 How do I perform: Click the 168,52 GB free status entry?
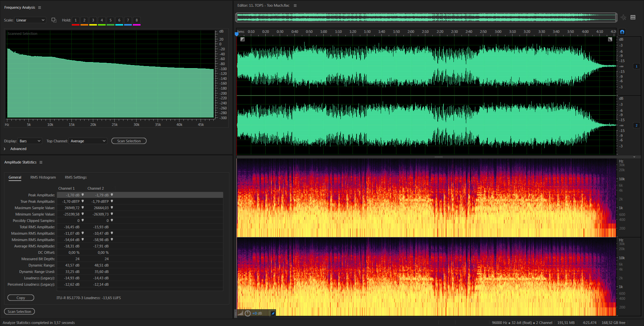point(613,323)
